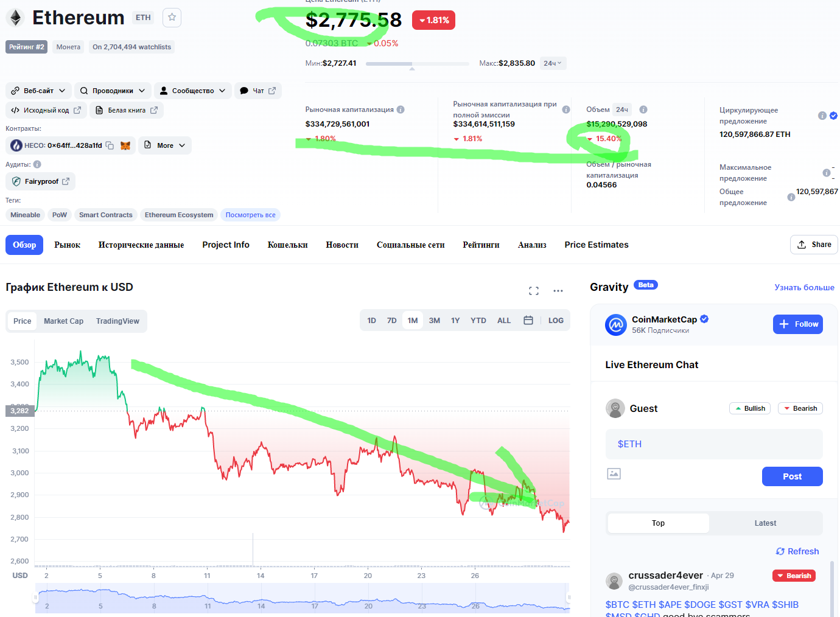Click the 24h min-max price range bar

418,63
